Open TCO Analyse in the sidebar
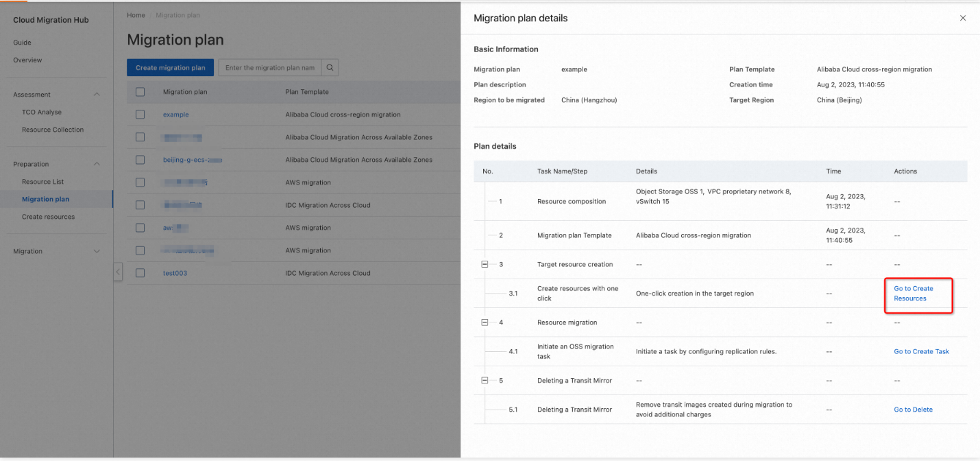This screenshot has width=980, height=461. coord(42,113)
